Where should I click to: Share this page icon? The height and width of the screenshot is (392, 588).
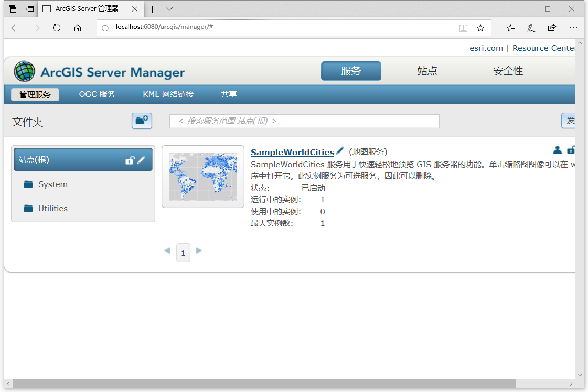click(552, 28)
